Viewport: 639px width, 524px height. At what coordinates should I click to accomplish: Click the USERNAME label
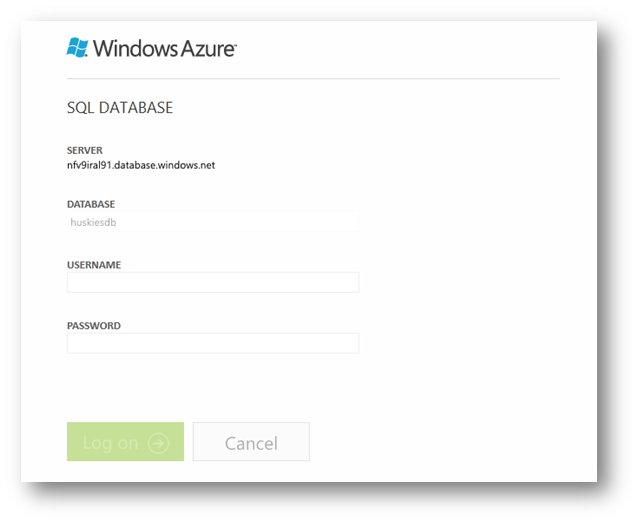[x=94, y=265]
